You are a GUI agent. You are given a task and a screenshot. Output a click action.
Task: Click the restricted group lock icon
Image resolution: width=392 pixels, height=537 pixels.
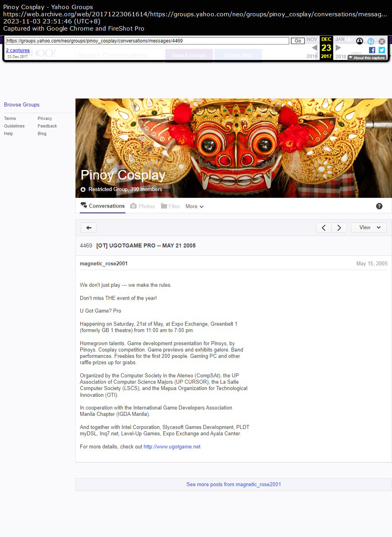83,189
